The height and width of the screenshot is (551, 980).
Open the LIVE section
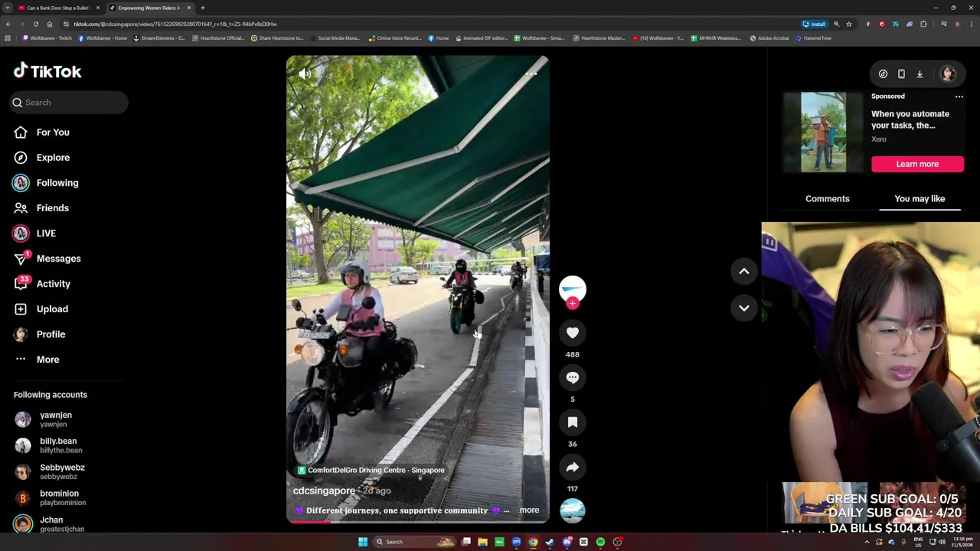point(34,233)
